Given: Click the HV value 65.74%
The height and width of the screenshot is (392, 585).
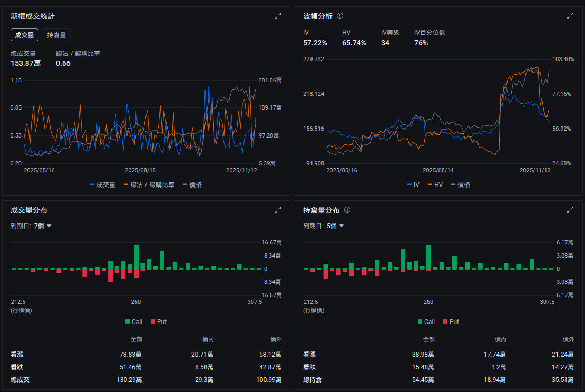Looking at the screenshot, I should tap(354, 43).
